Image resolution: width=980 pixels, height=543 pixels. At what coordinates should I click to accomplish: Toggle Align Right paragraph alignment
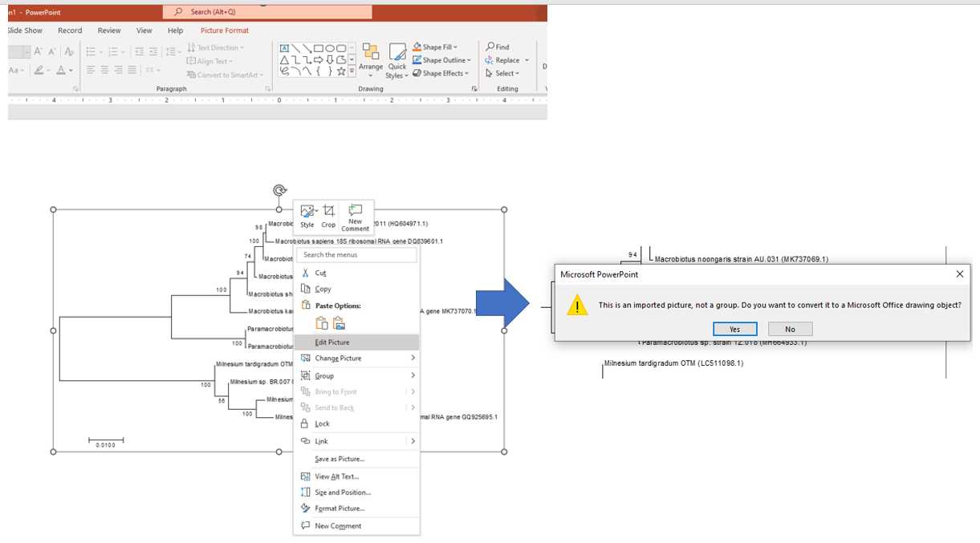click(118, 70)
